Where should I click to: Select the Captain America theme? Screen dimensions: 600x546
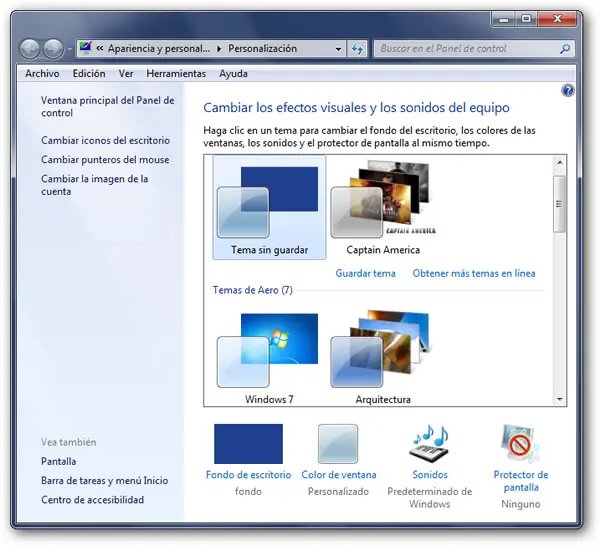pyautogui.click(x=383, y=208)
